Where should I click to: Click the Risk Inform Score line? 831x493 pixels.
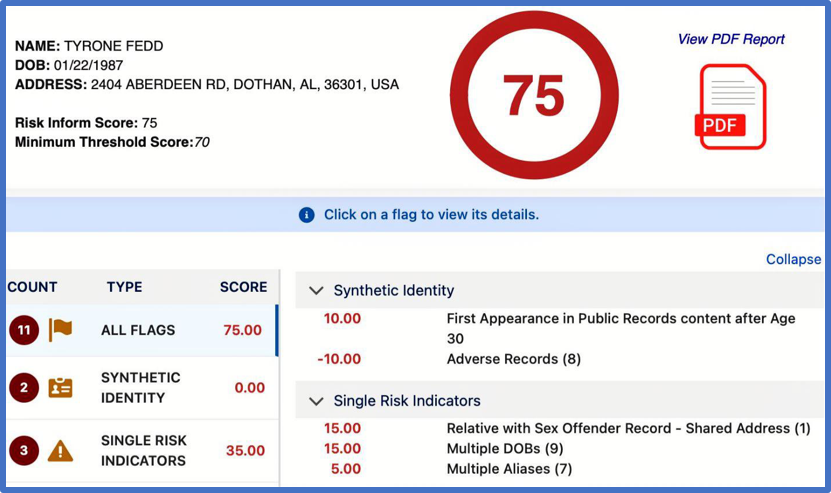pos(86,123)
